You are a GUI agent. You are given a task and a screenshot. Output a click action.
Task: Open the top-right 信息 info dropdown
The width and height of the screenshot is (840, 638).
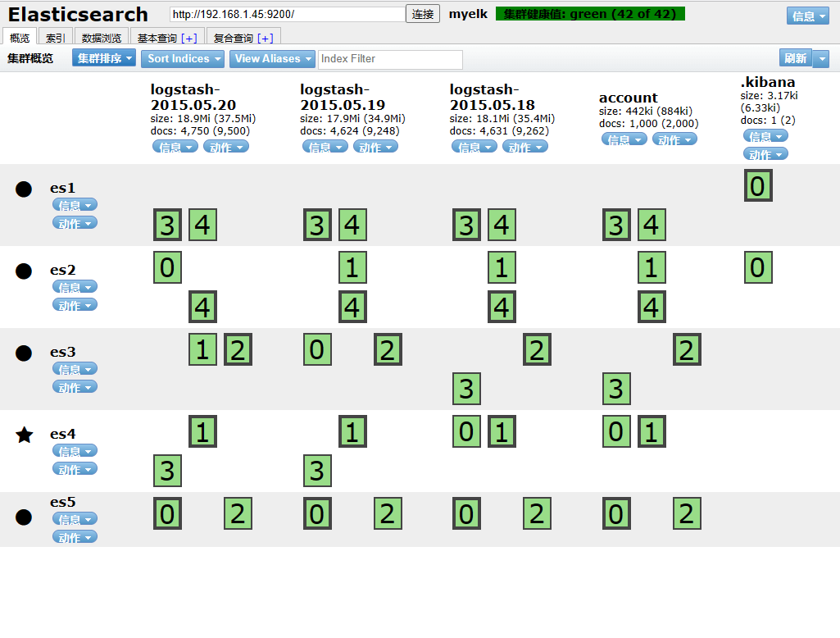(807, 16)
